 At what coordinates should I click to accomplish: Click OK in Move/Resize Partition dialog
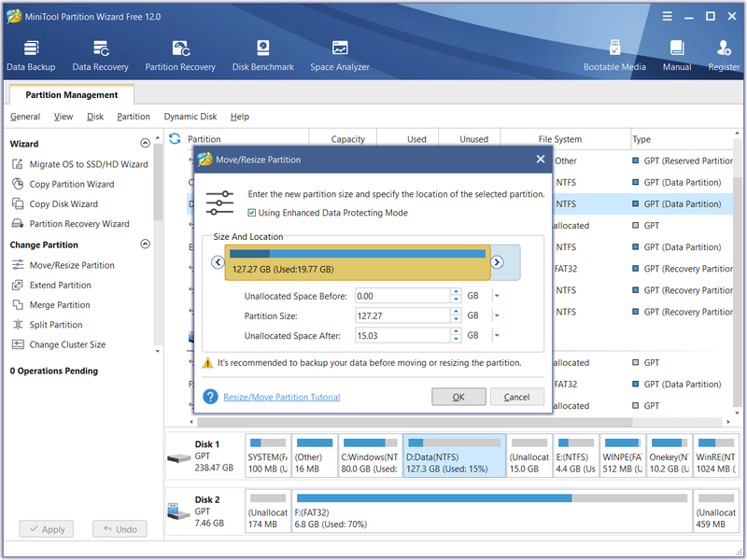458,397
